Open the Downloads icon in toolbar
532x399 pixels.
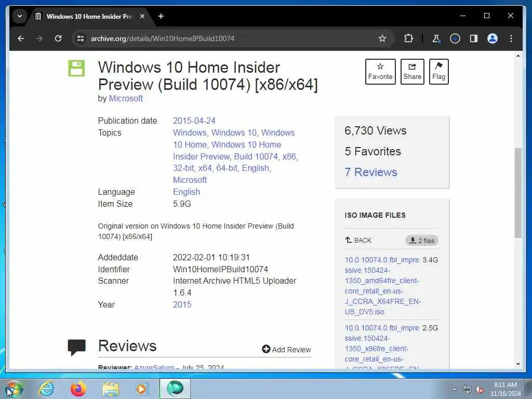point(455,38)
